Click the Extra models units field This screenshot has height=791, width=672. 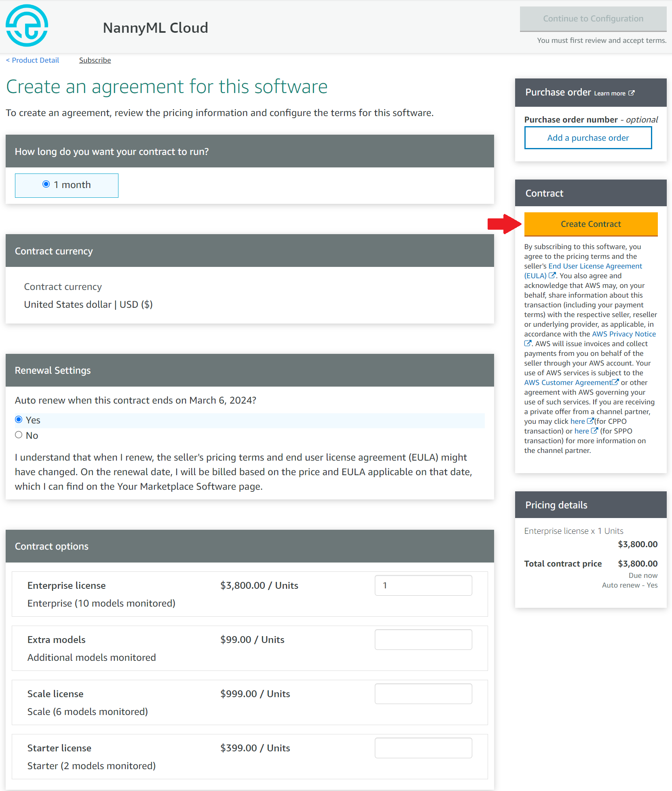(423, 639)
